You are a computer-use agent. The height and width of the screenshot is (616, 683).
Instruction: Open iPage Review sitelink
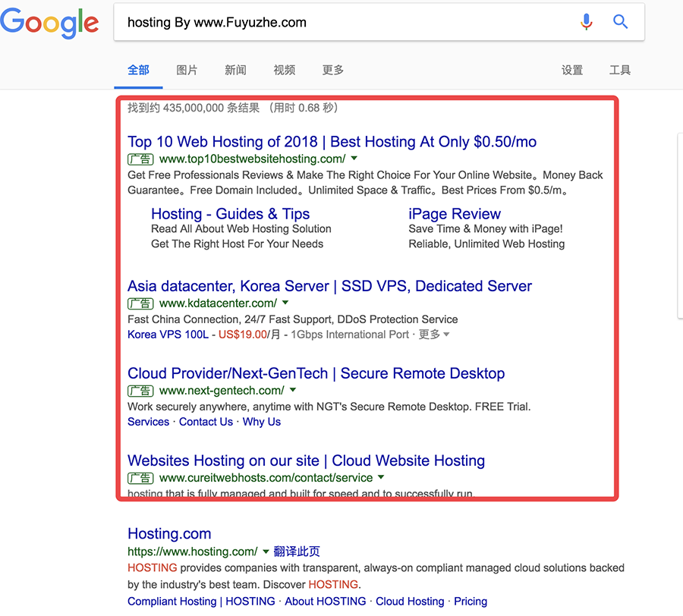455,214
